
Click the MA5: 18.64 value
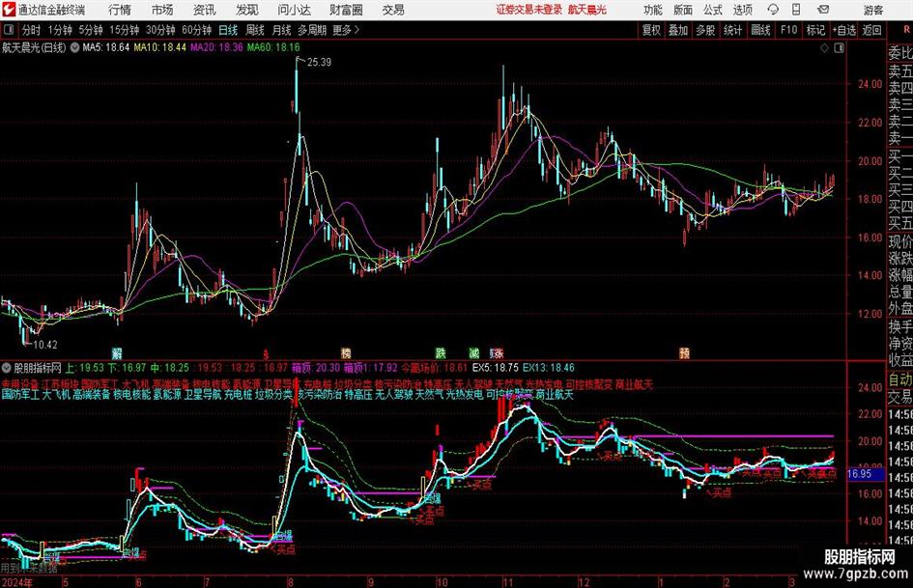(x=105, y=47)
